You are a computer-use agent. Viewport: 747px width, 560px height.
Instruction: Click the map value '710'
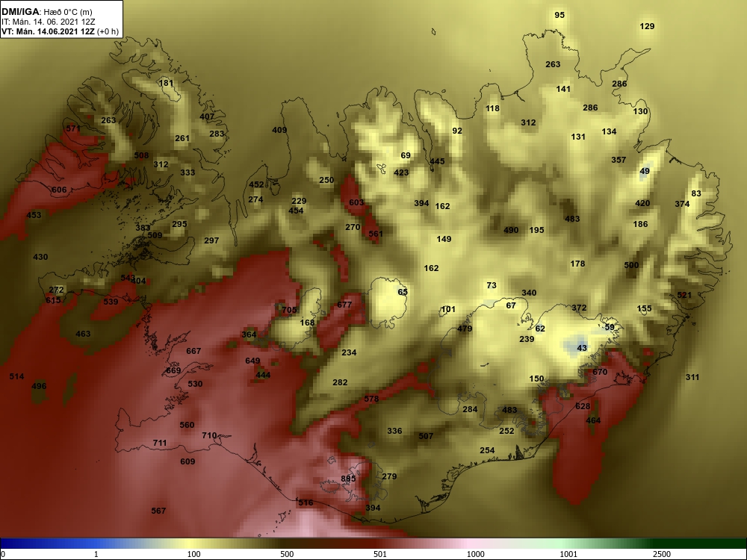pyautogui.click(x=209, y=435)
